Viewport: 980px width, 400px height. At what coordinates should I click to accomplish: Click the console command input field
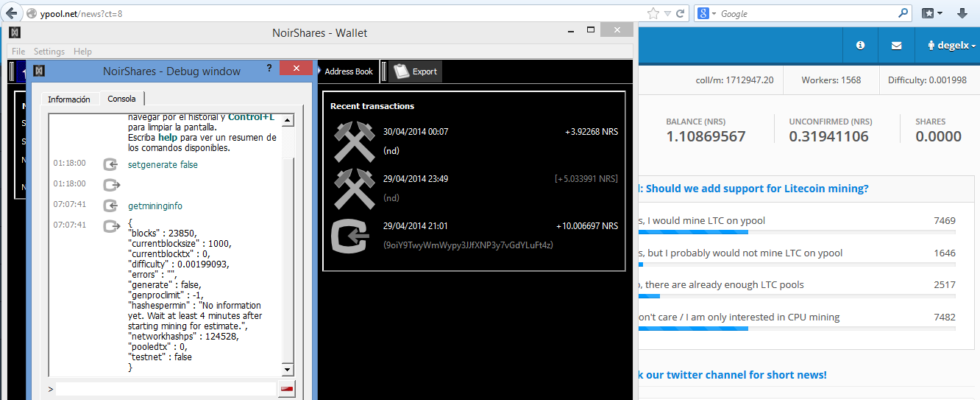166,389
